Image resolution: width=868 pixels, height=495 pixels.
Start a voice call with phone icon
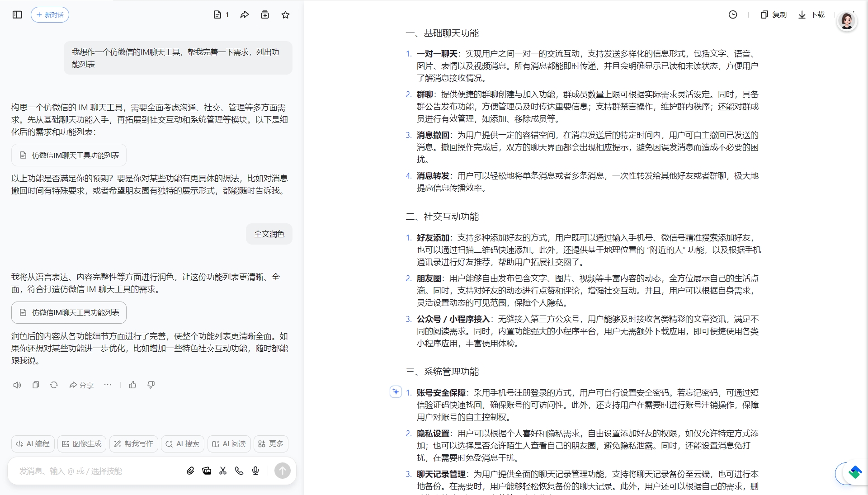click(x=239, y=471)
